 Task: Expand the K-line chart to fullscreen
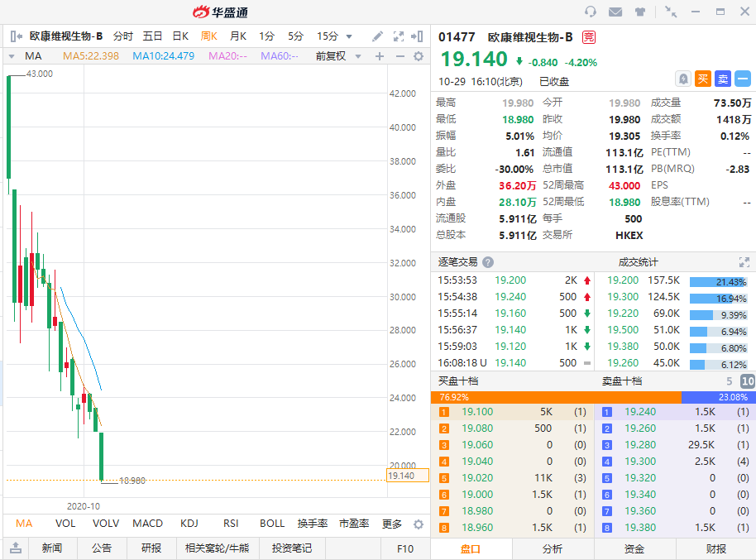tap(399, 36)
